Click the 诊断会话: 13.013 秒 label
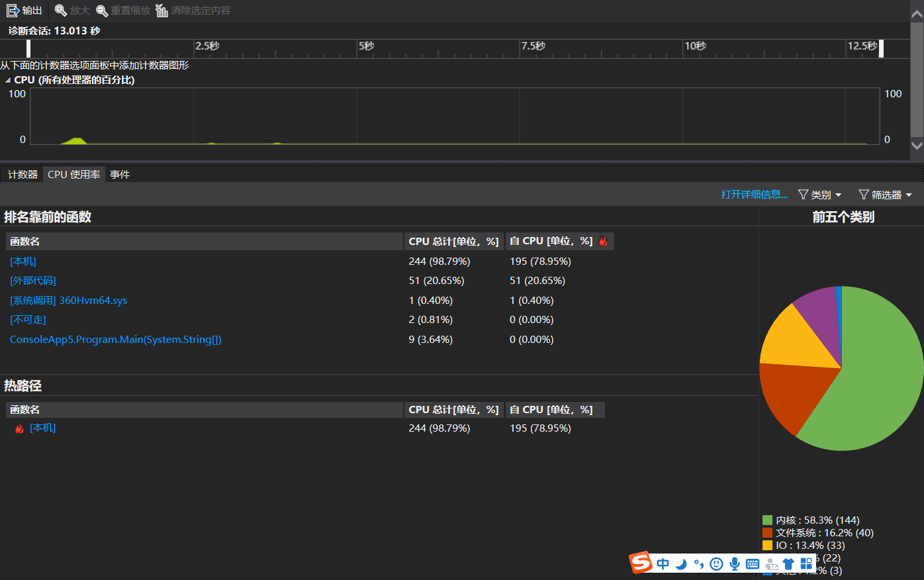Screen dimensions: 924x580 pyautogui.click(x=54, y=31)
